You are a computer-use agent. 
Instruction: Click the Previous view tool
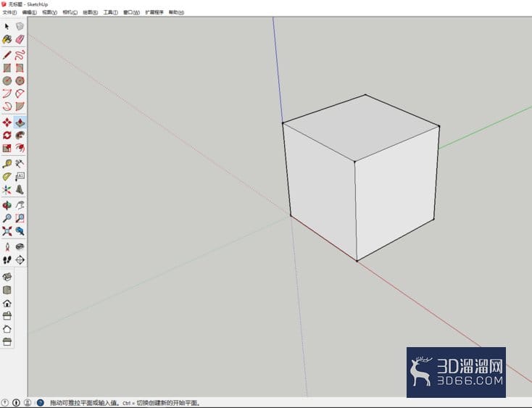point(20,231)
